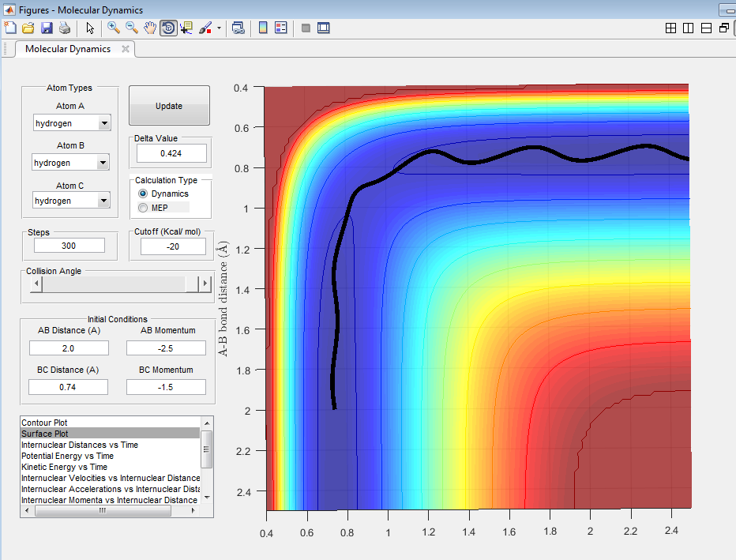Open the Atom C element dropdown
The image size is (736, 560).
(103, 201)
